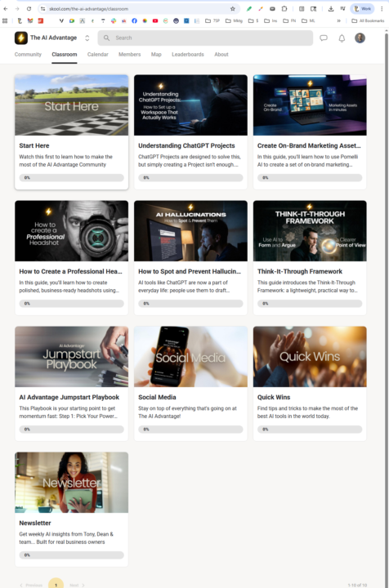Focus the Search input field
The width and height of the screenshot is (389, 588).
pyautogui.click(x=205, y=38)
